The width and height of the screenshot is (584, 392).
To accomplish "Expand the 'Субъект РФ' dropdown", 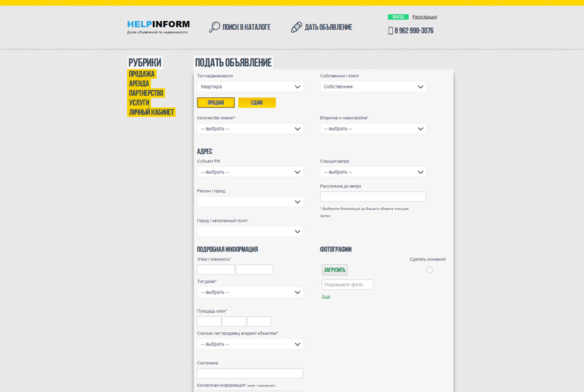I will click(250, 172).
